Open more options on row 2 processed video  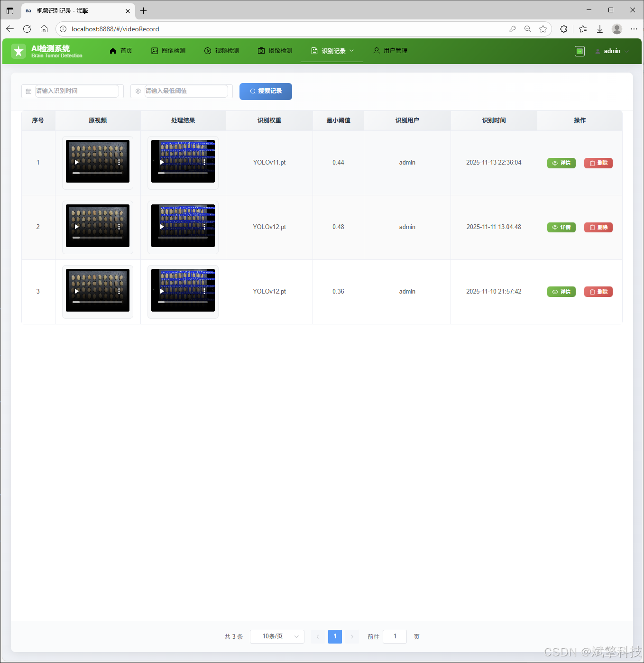204,227
